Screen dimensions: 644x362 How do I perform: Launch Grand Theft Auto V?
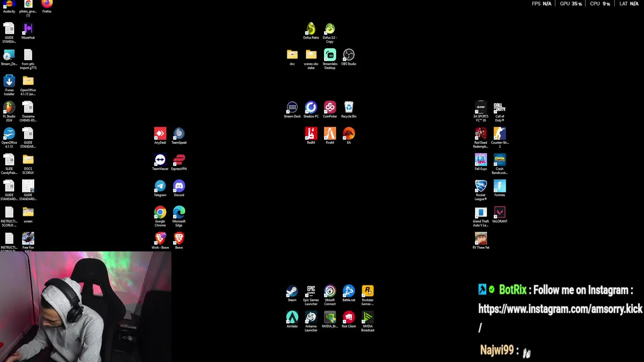pyautogui.click(x=481, y=217)
